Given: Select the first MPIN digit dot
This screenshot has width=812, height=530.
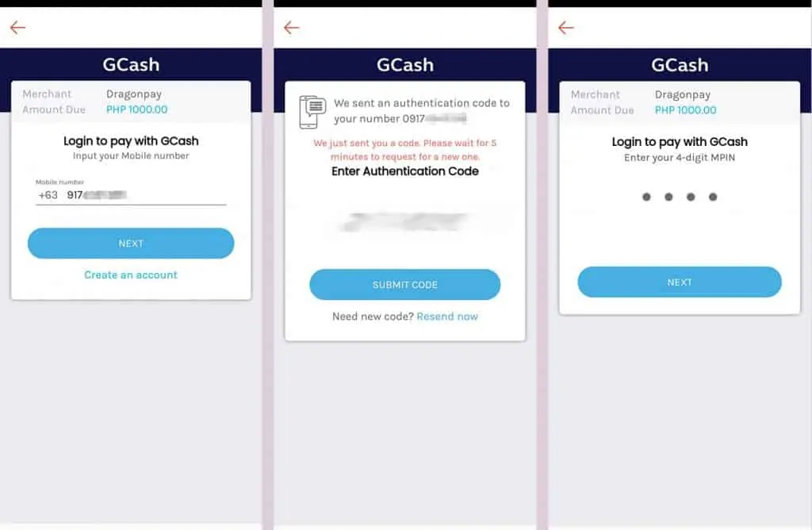Looking at the screenshot, I should [x=646, y=197].
